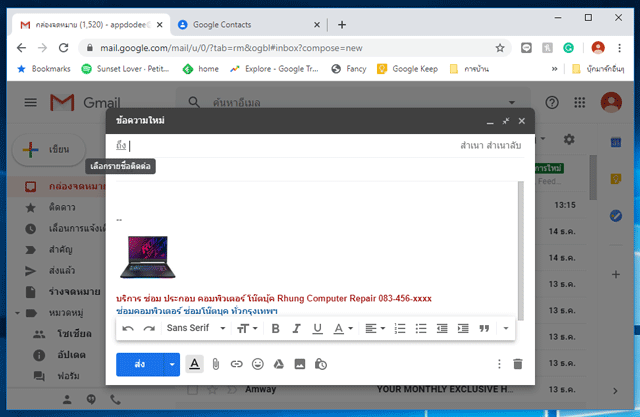
Task: Insert a photo into the message
Action: click(300, 364)
